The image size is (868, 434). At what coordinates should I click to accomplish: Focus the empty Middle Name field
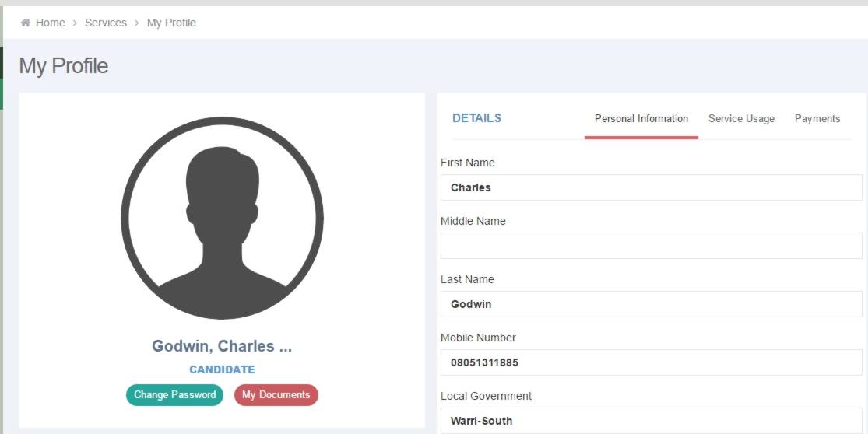[651, 246]
